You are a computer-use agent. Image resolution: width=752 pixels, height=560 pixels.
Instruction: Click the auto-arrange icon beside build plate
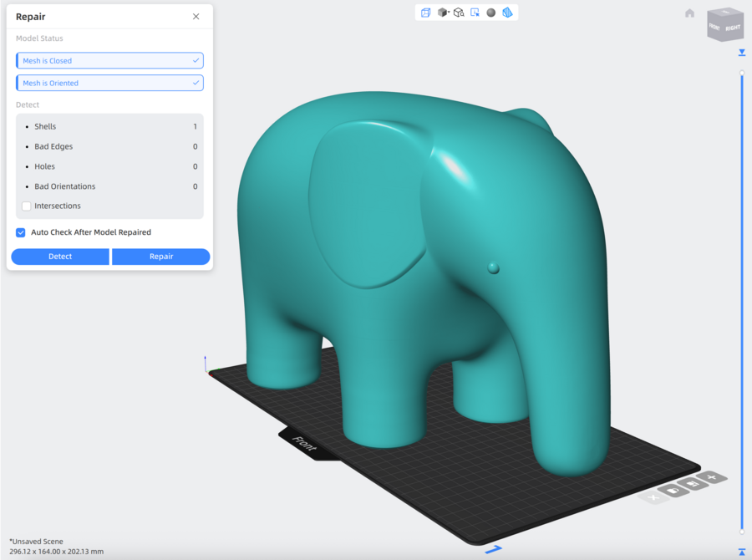click(693, 483)
